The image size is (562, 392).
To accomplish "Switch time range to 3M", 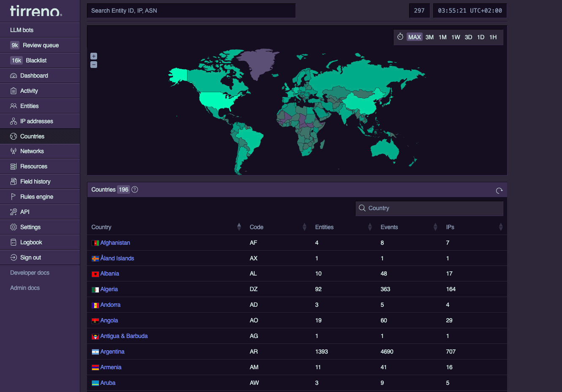I will coord(429,37).
